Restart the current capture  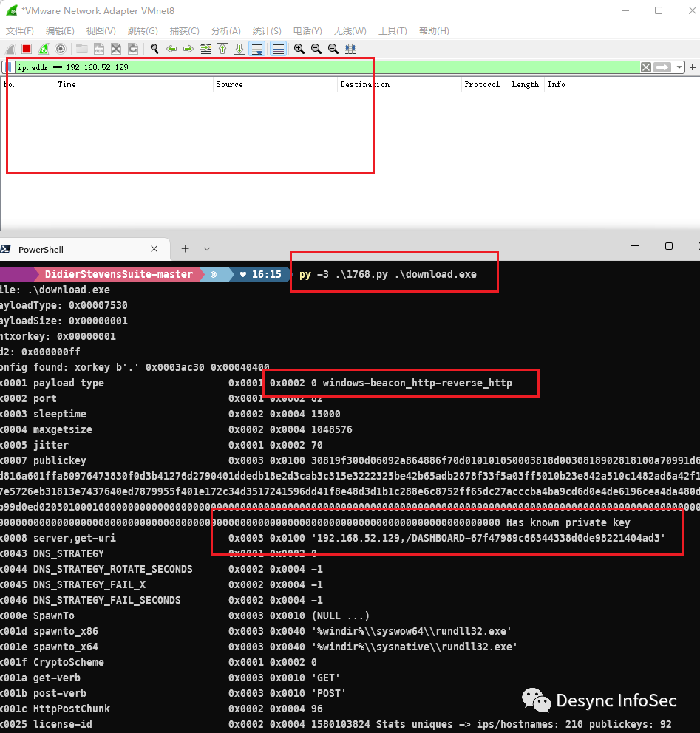pos(44,49)
